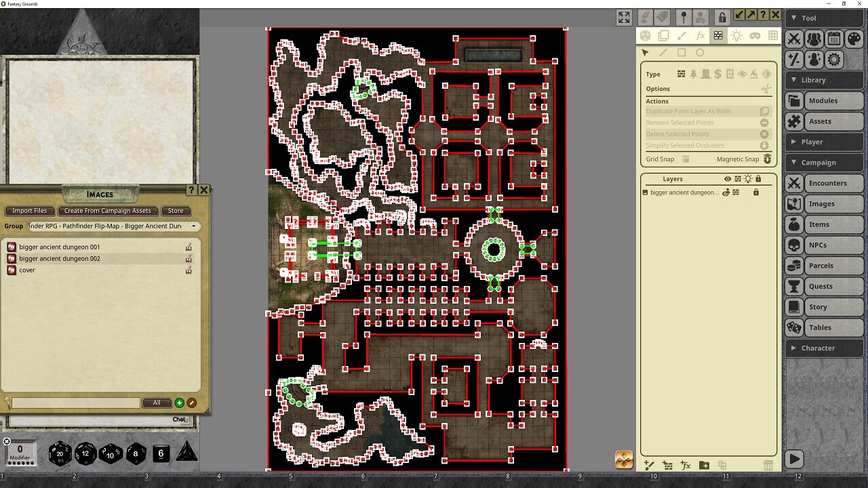Select the Door occluder type

tap(705, 74)
